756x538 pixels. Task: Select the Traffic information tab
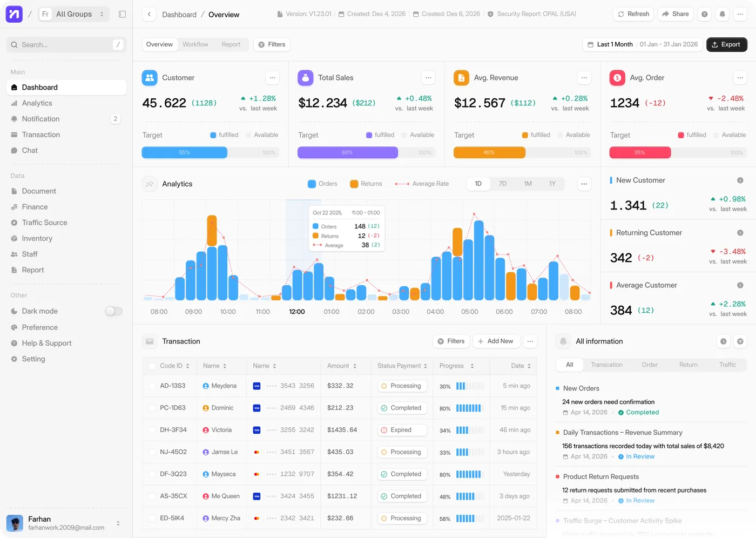coord(727,365)
